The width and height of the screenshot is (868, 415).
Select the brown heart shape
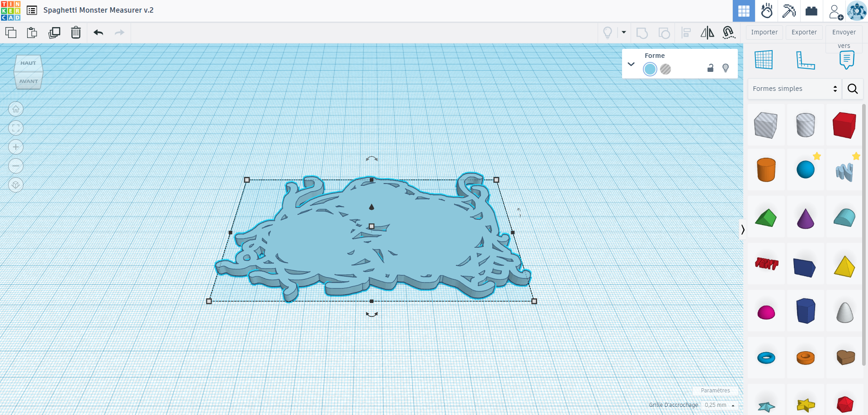point(845,357)
